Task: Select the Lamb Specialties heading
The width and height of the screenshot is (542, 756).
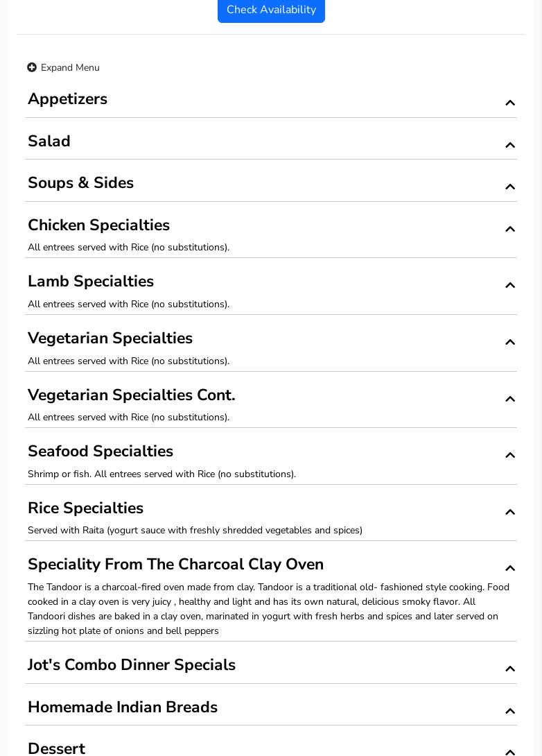Action: point(91,282)
